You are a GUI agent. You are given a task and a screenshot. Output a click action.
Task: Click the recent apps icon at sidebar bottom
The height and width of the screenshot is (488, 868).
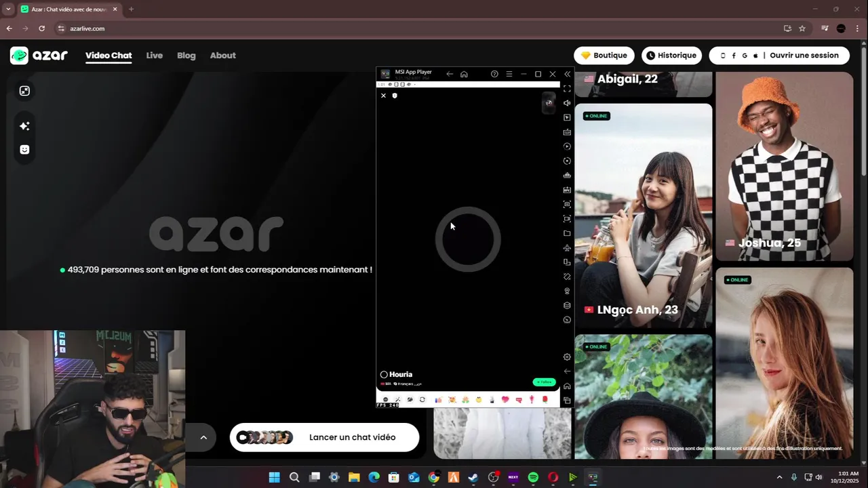(567, 401)
